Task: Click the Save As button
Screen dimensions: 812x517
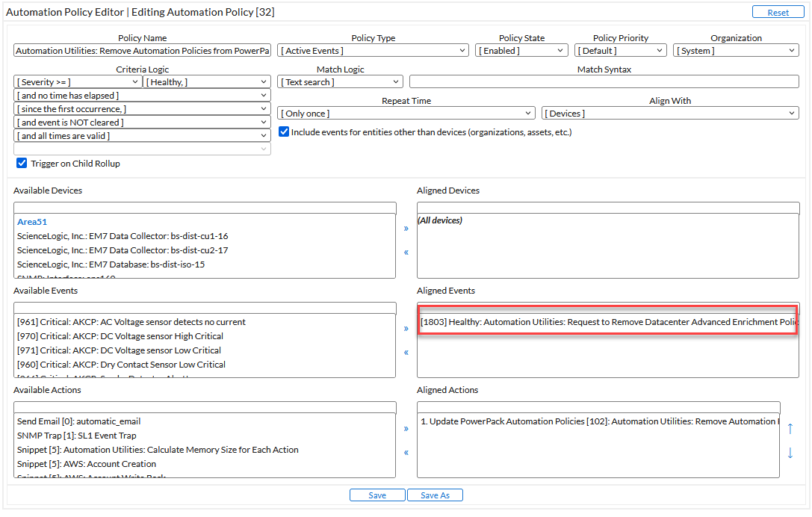Action: (x=435, y=495)
